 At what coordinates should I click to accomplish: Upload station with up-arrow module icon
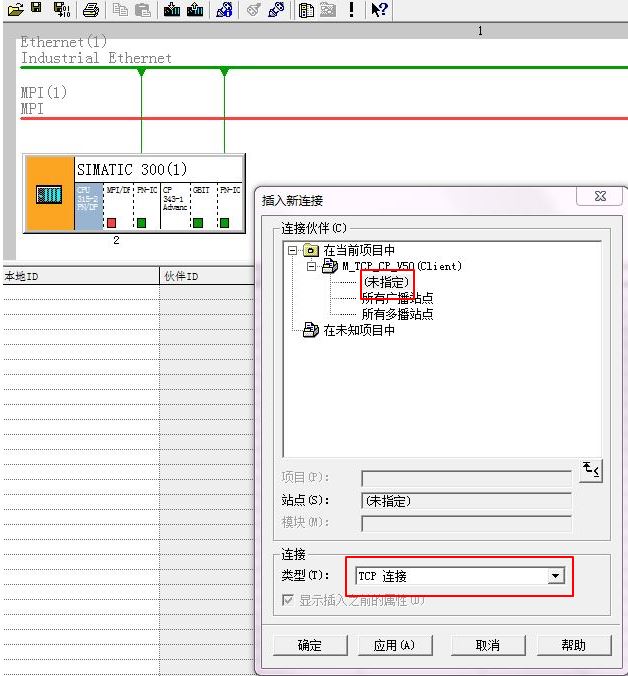coord(195,9)
